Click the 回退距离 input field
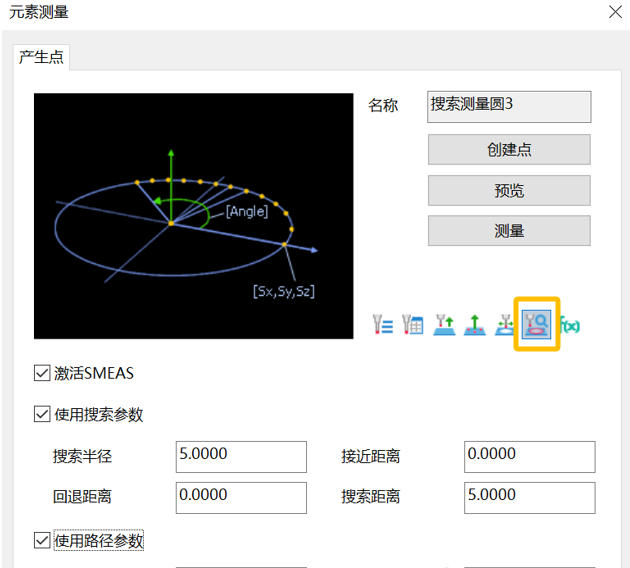The width and height of the screenshot is (630, 568). [x=241, y=497]
